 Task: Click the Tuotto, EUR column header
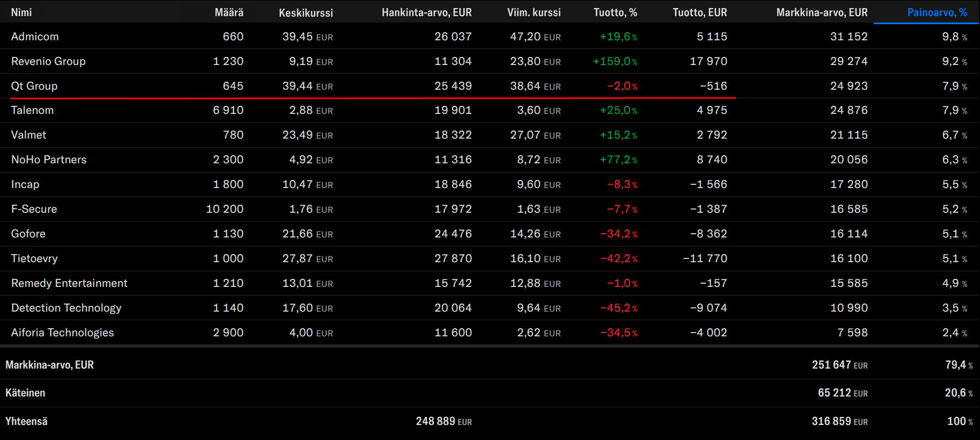699,12
